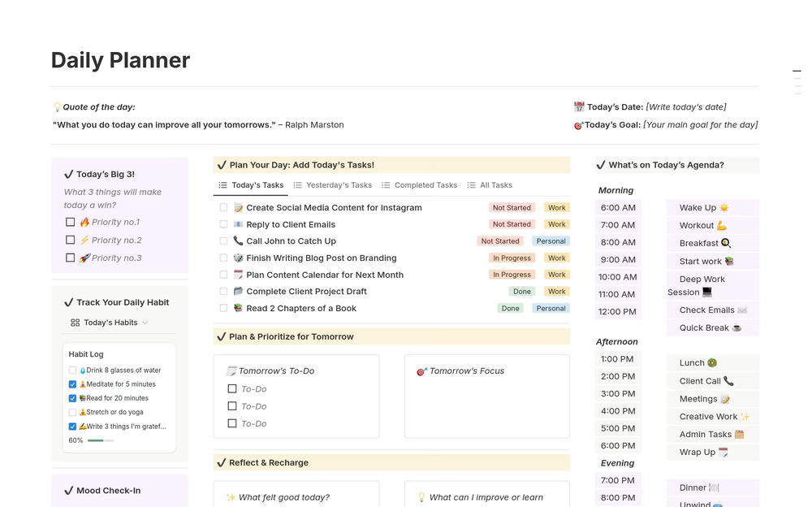Uncheck the Read for 20 minutes habit

72,398
